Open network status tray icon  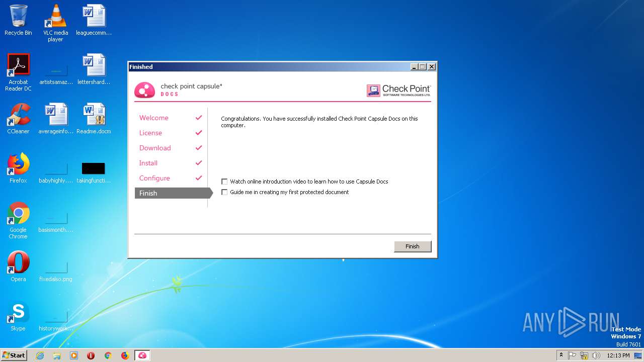(584, 355)
